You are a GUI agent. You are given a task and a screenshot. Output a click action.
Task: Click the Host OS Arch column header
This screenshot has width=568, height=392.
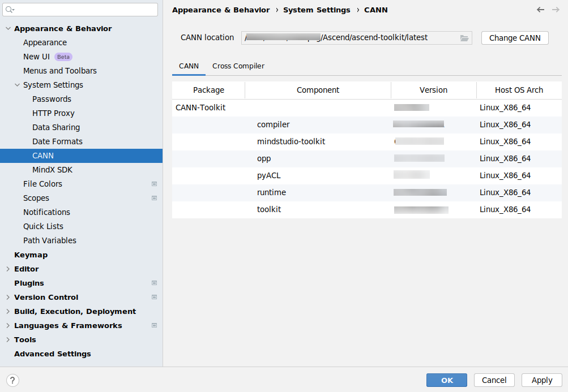pyautogui.click(x=519, y=90)
